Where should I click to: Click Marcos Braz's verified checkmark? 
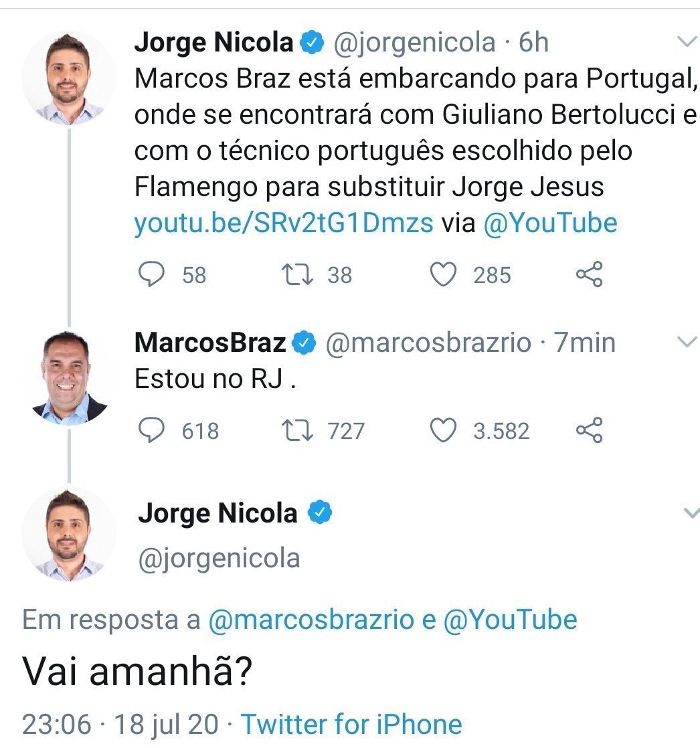tap(302, 342)
